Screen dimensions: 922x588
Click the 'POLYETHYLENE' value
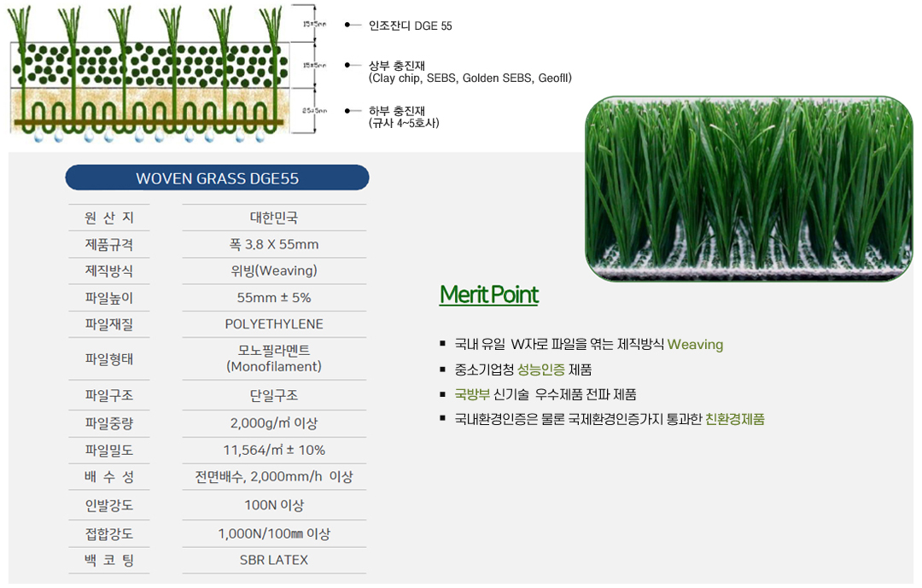274,324
